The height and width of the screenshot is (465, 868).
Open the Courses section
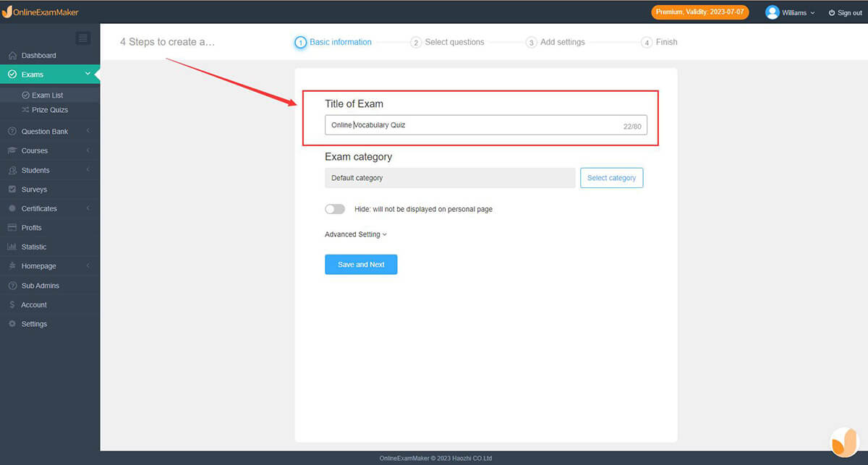(x=33, y=150)
